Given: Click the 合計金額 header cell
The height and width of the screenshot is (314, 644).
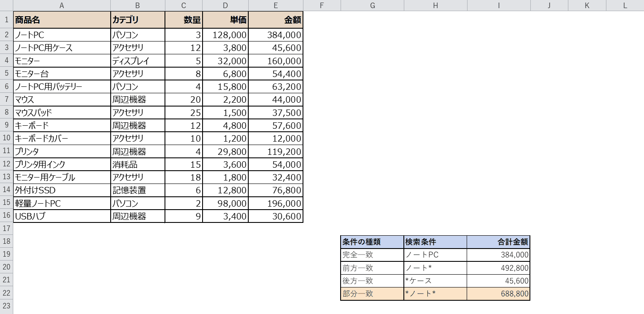Looking at the screenshot, I should pyautogui.click(x=499, y=242).
